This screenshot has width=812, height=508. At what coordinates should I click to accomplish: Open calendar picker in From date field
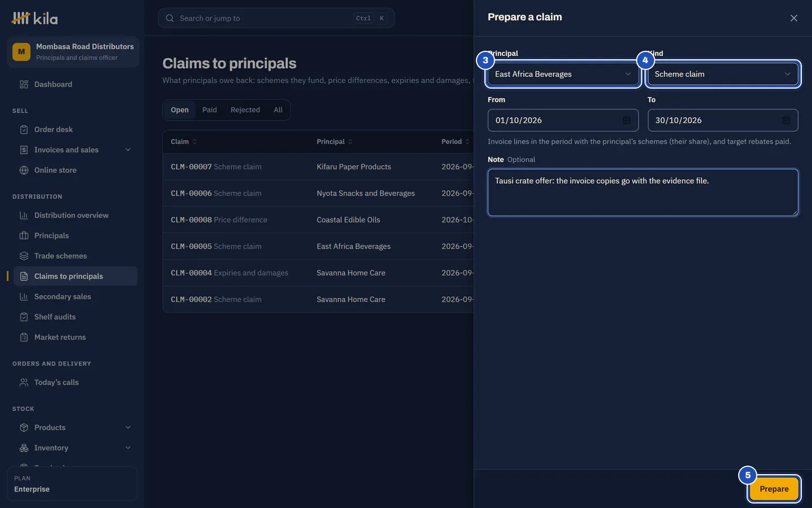pyautogui.click(x=626, y=120)
